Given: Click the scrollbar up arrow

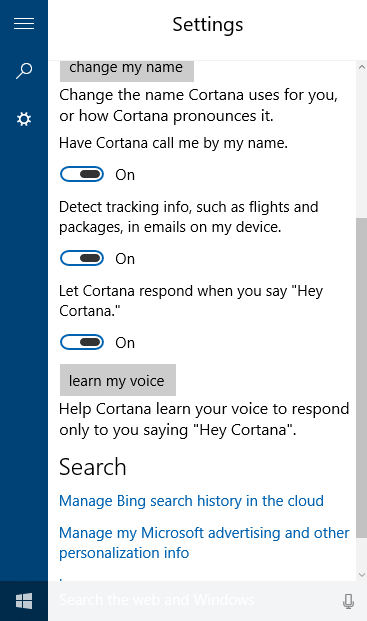Looking at the screenshot, I should click(x=361, y=67).
